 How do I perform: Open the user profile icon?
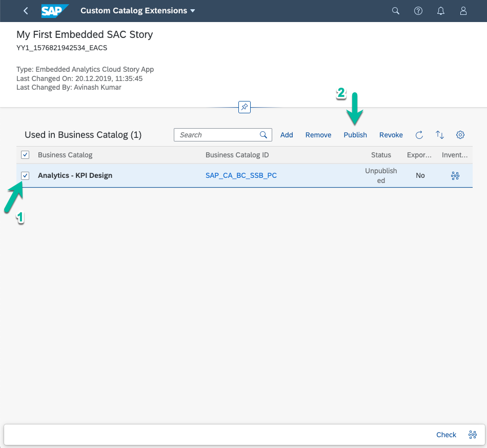pyautogui.click(x=463, y=11)
